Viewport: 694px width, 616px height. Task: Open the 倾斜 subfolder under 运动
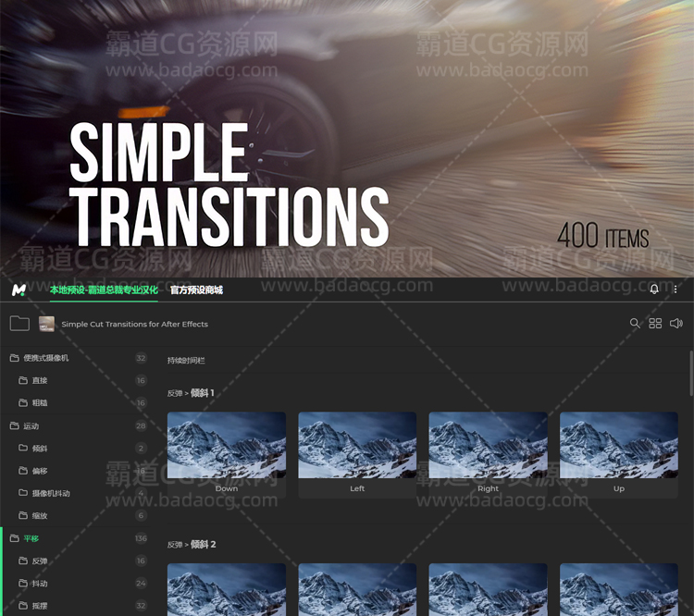tap(40, 449)
